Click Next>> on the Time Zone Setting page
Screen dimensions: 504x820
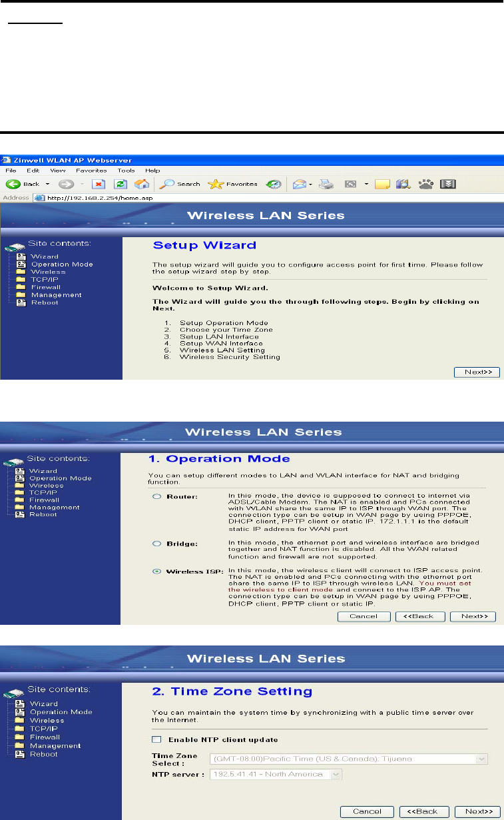click(x=477, y=811)
